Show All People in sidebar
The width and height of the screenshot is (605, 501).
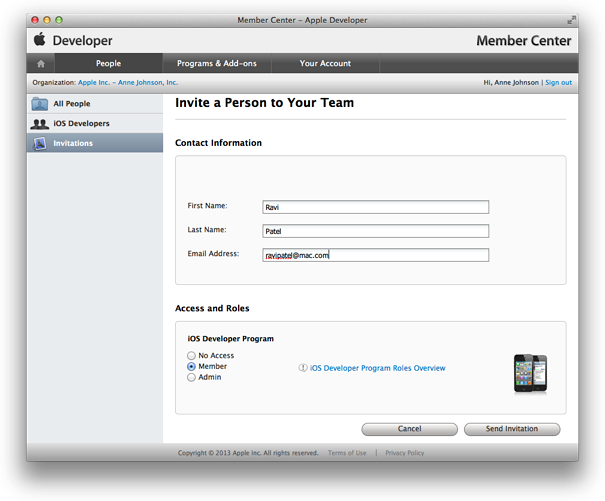(x=95, y=104)
